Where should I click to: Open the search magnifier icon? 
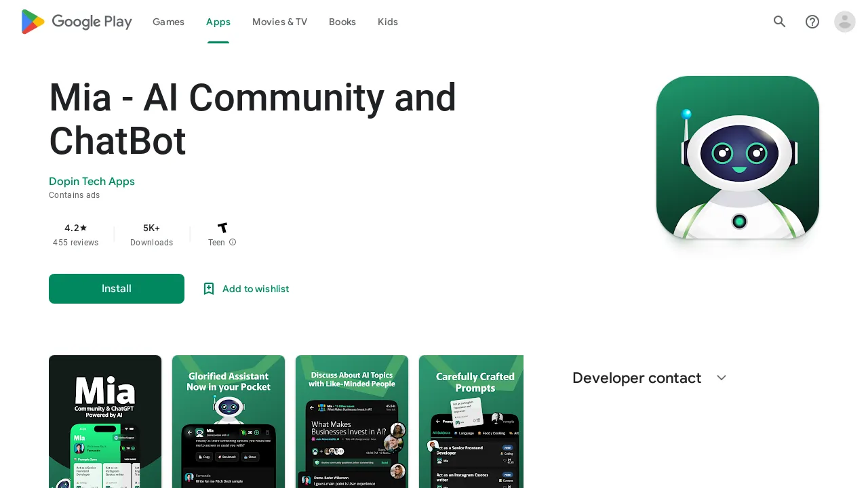click(780, 22)
